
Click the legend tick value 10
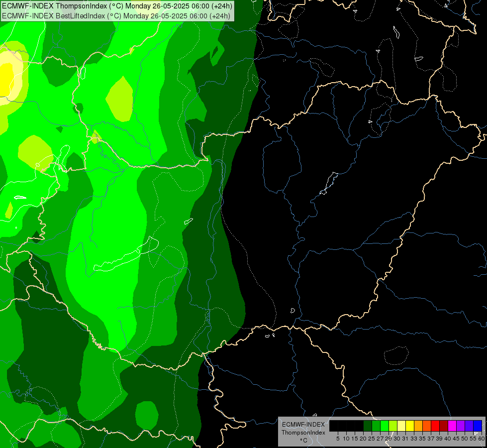coord(346,439)
